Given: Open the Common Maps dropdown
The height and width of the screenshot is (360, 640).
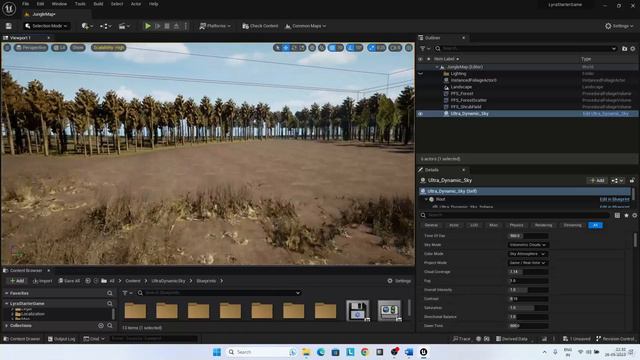Looking at the screenshot, I should pos(305,26).
